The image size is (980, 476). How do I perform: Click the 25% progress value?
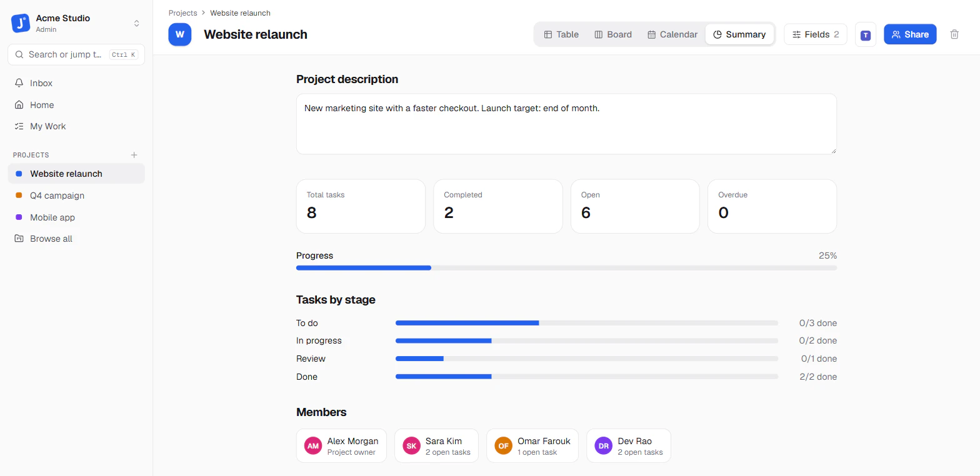[827, 255]
